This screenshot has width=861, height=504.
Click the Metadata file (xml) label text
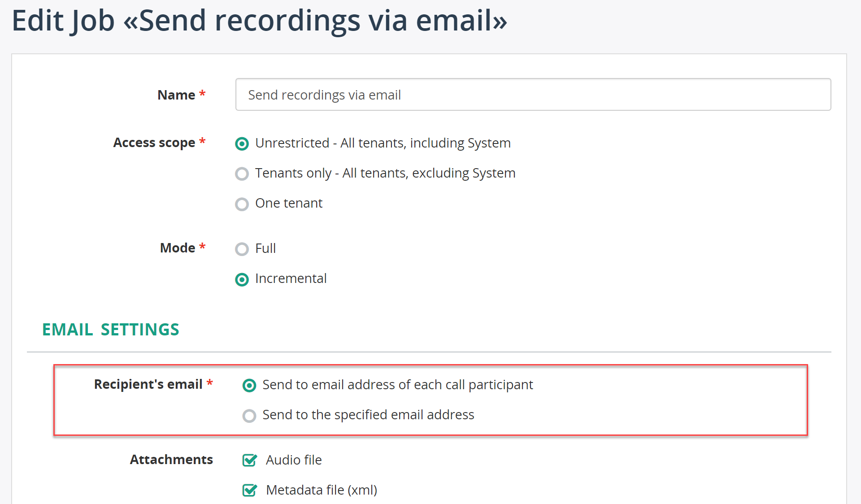(322, 490)
